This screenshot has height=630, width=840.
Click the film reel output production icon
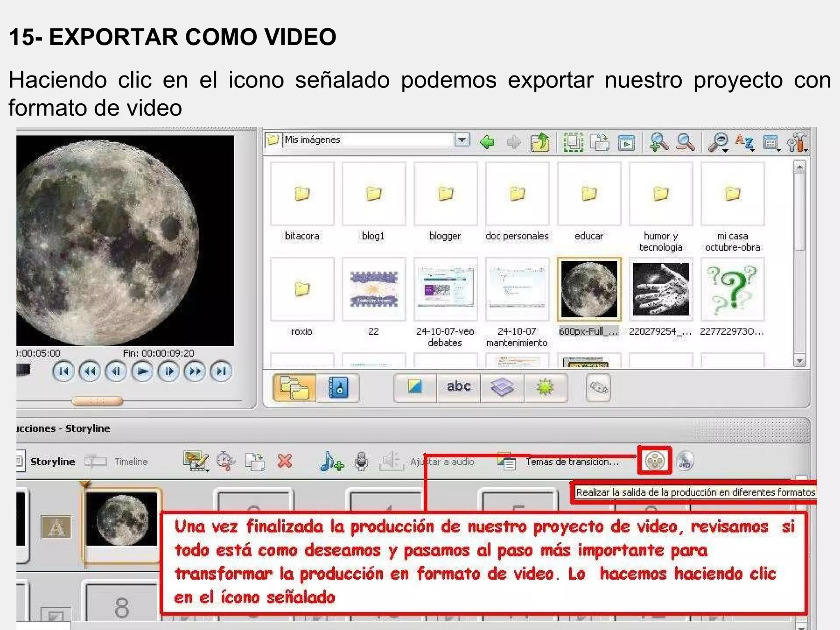coord(655,461)
